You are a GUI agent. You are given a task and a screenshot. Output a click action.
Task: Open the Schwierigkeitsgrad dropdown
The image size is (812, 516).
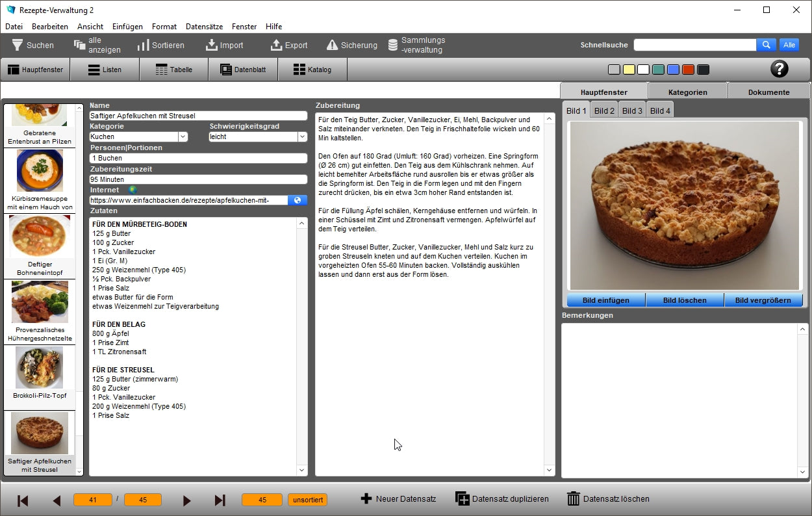[302, 137]
